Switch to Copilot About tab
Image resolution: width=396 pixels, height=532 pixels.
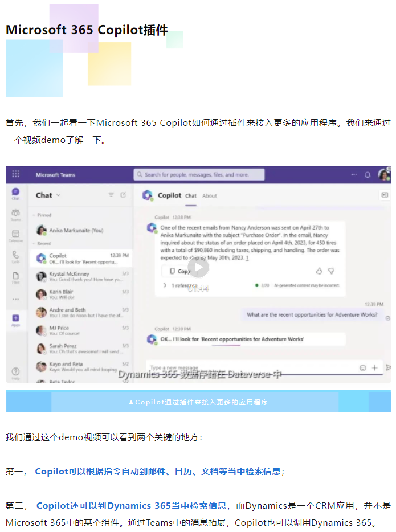tap(209, 196)
